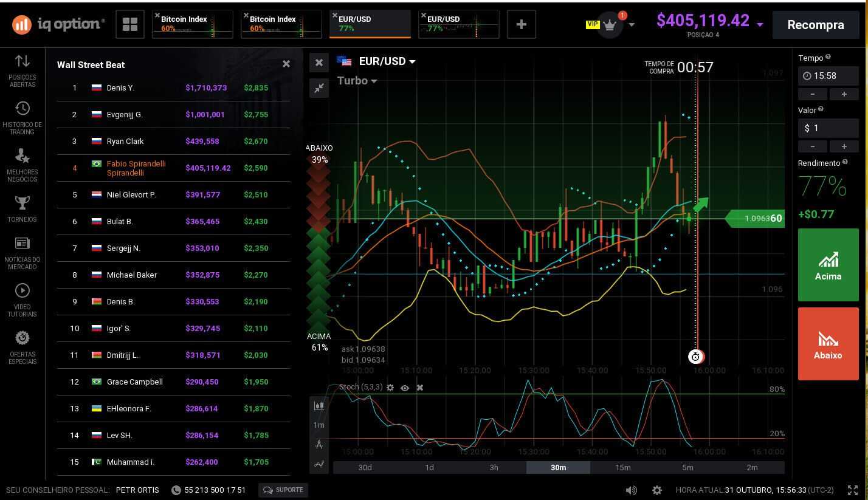Image resolution: width=868 pixels, height=500 pixels.
Task: Expand the profile menu arrow beside crown
Action: [632, 25]
